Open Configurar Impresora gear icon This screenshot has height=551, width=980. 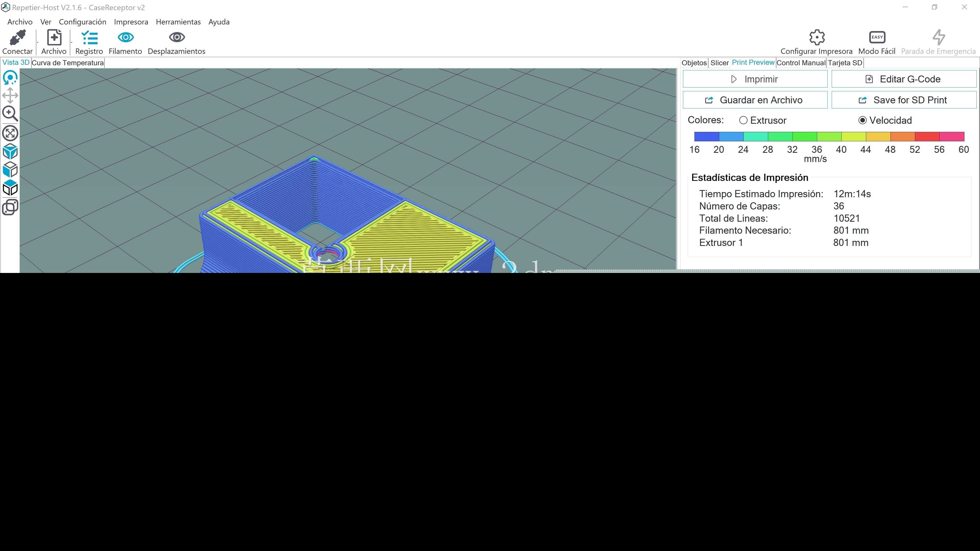pos(817,37)
